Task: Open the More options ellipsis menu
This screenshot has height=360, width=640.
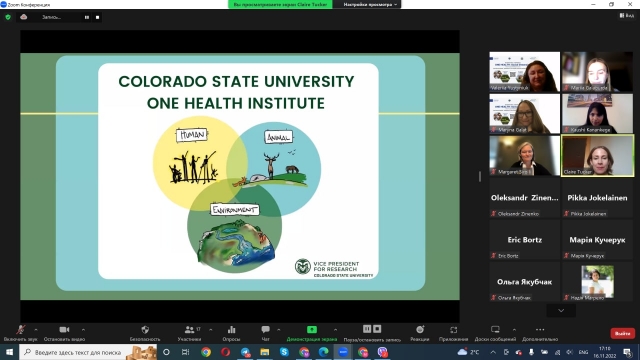Action: (x=540, y=329)
